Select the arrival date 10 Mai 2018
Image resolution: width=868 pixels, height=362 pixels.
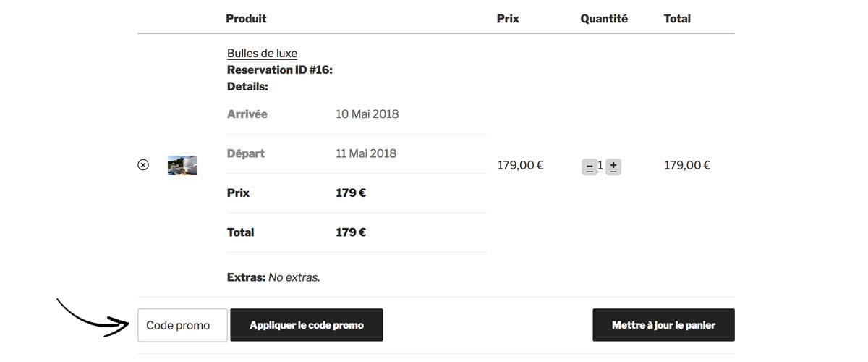point(367,114)
